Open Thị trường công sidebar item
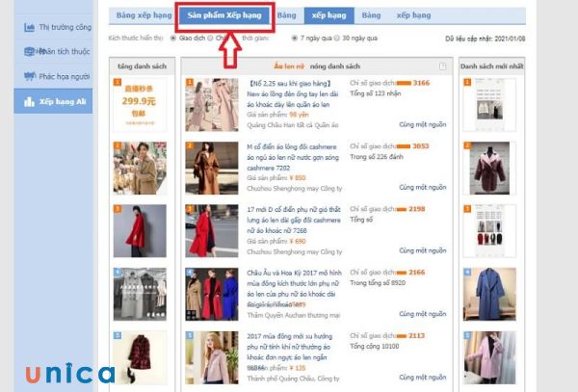 point(54,27)
